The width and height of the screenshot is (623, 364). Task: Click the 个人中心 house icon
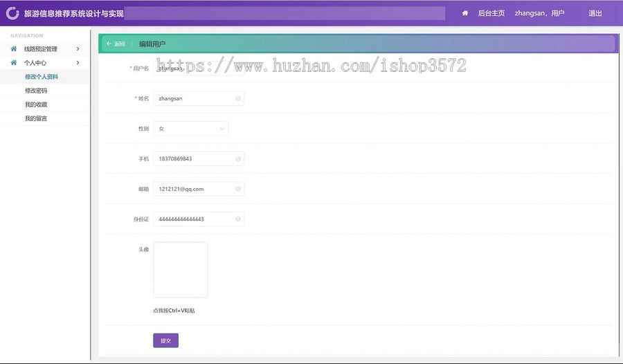14,62
